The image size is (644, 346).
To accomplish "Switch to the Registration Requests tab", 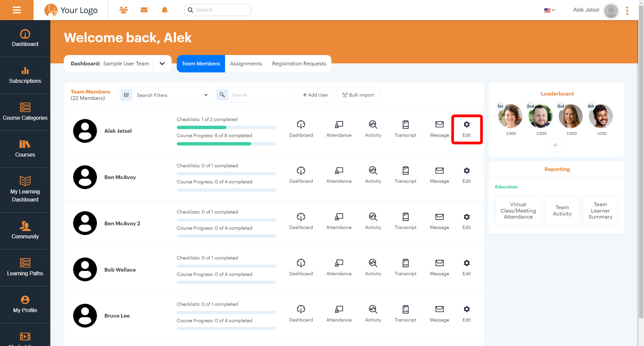I will point(299,63).
